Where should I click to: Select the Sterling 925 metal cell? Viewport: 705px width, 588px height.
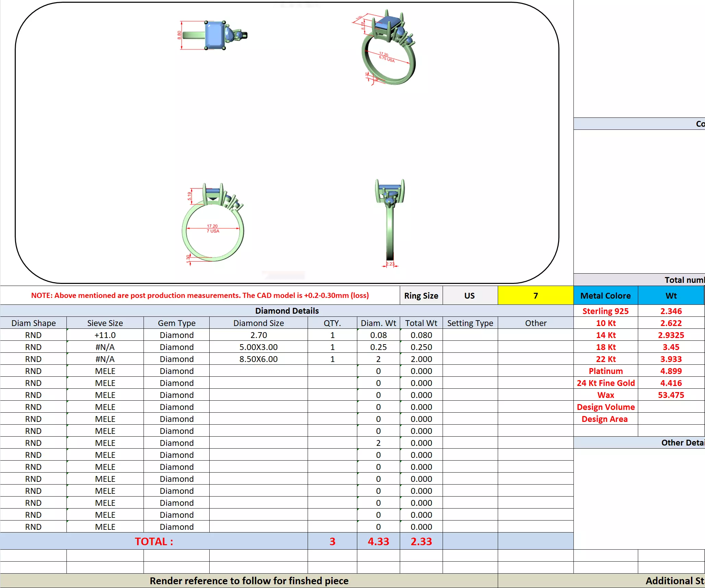click(x=605, y=311)
